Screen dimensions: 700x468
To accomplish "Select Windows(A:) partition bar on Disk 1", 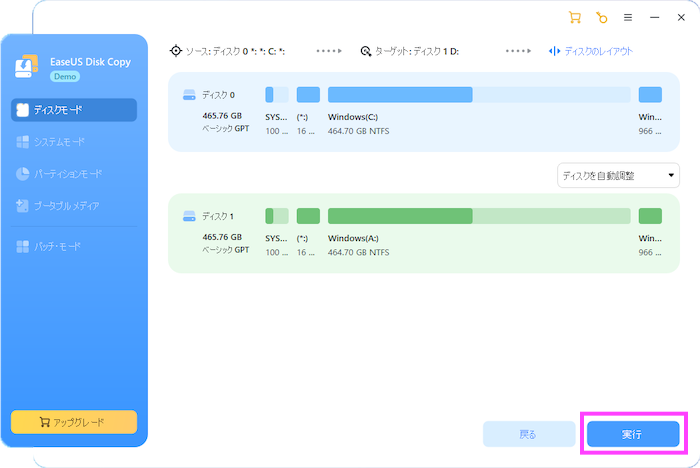I will [x=479, y=216].
